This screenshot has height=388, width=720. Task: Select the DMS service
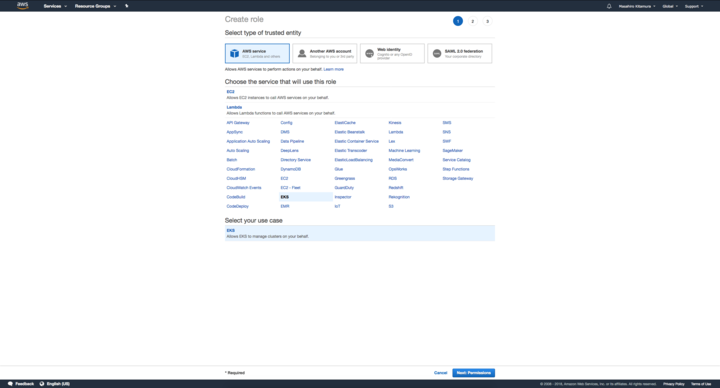click(x=285, y=132)
